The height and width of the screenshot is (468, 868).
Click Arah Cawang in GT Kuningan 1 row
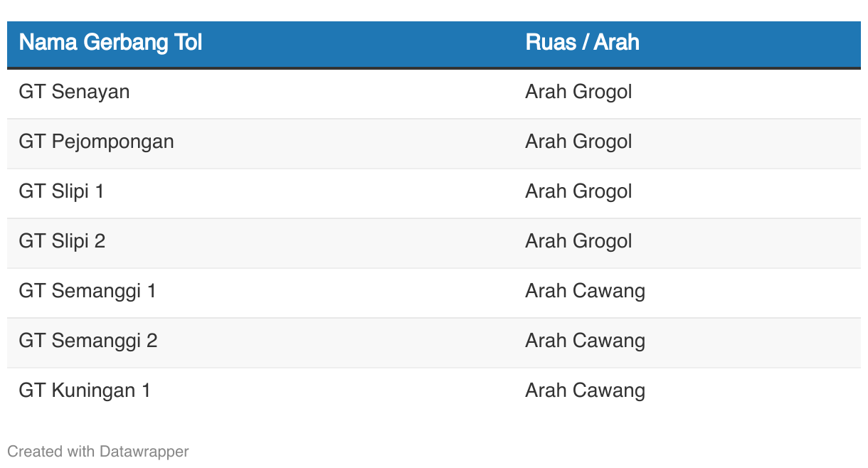point(585,391)
